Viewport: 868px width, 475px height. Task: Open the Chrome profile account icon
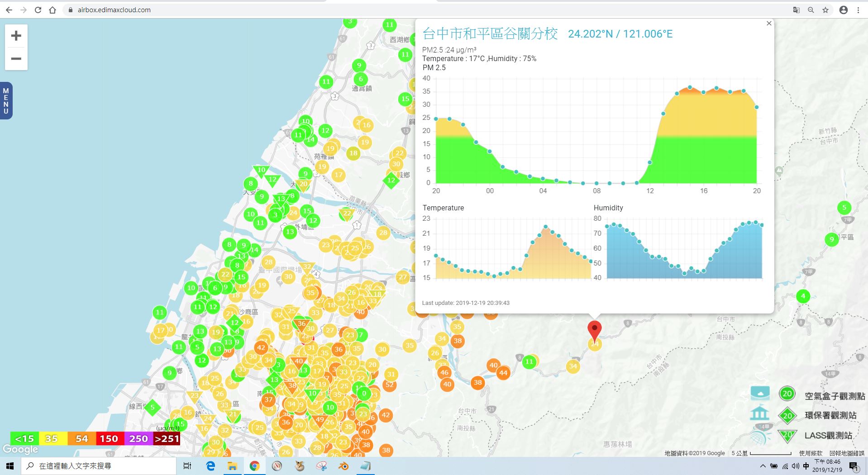(x=844, y=10)
